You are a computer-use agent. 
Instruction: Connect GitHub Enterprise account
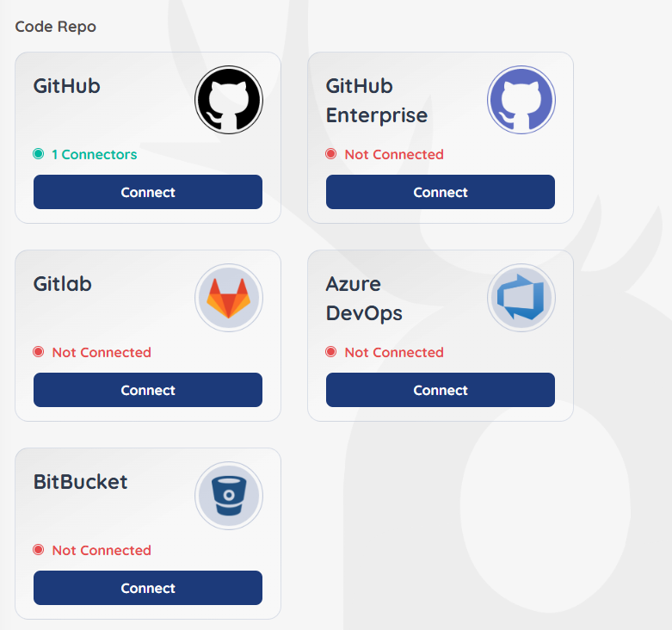point(441,192)
